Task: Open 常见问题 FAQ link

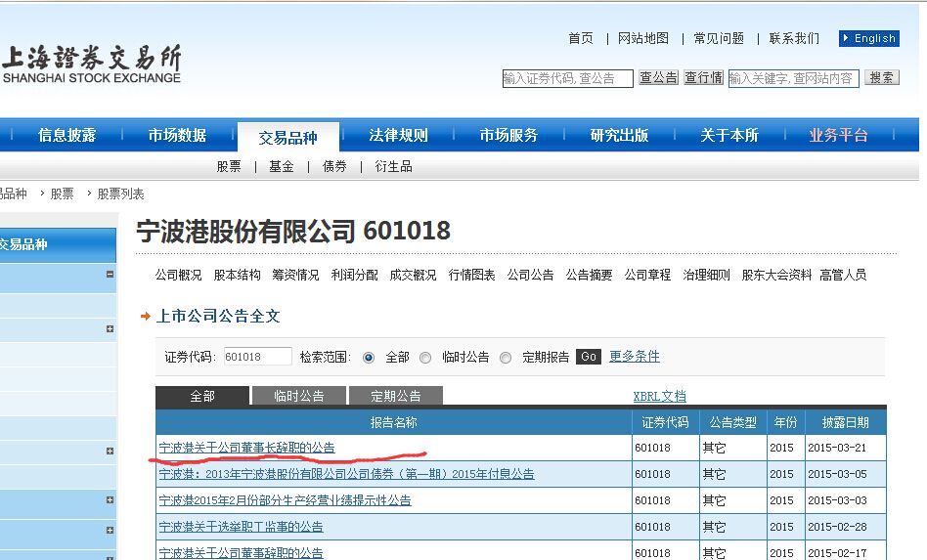Action: [719, 38]
